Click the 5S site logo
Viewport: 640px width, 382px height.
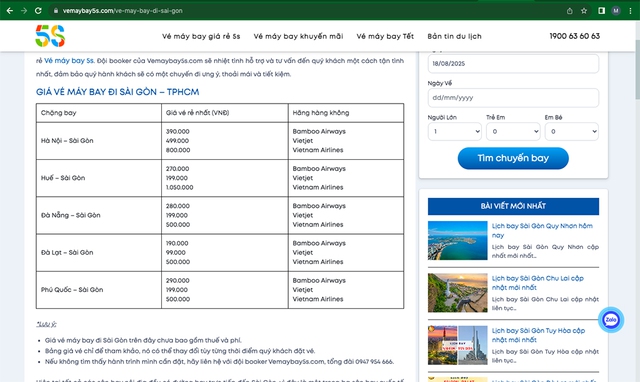[x=50, y=36]
